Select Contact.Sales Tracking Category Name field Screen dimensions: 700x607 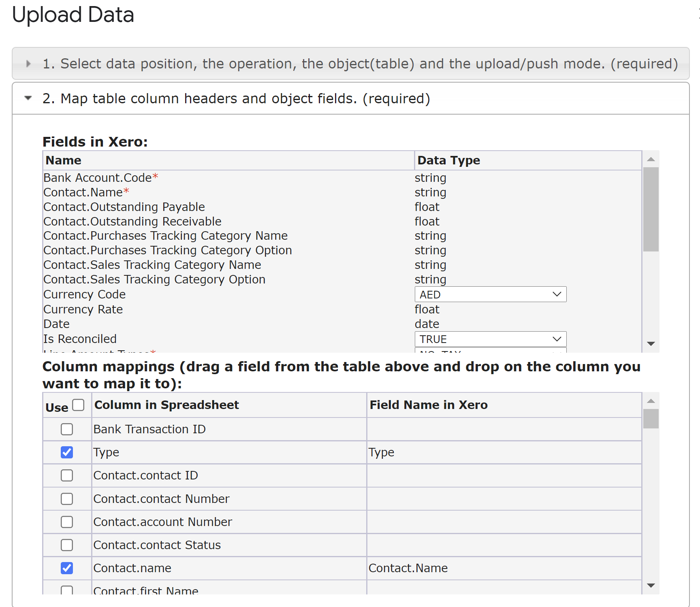(152, 265)
